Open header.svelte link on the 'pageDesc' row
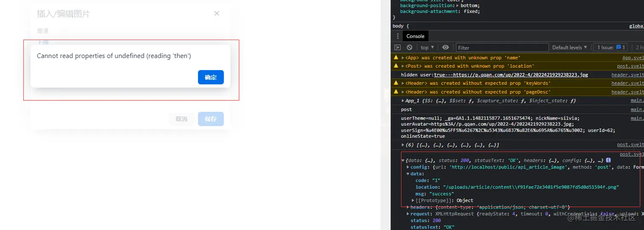 tap(628, 92)
